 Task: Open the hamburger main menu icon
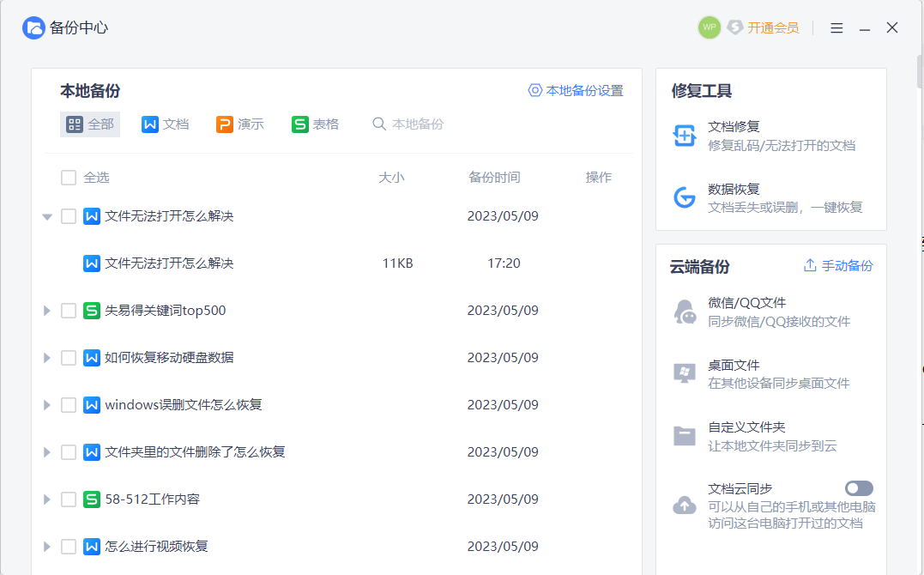(x=836, y=28)
